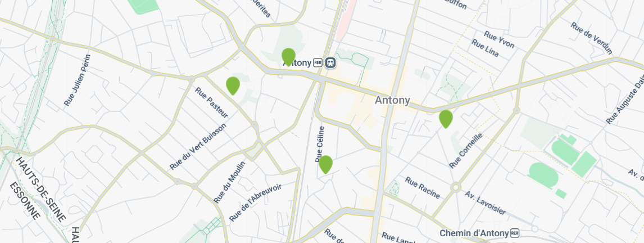Click the RER badge next to Chemin d'Antony
644x243 pixels.
[x=515, y=233]
